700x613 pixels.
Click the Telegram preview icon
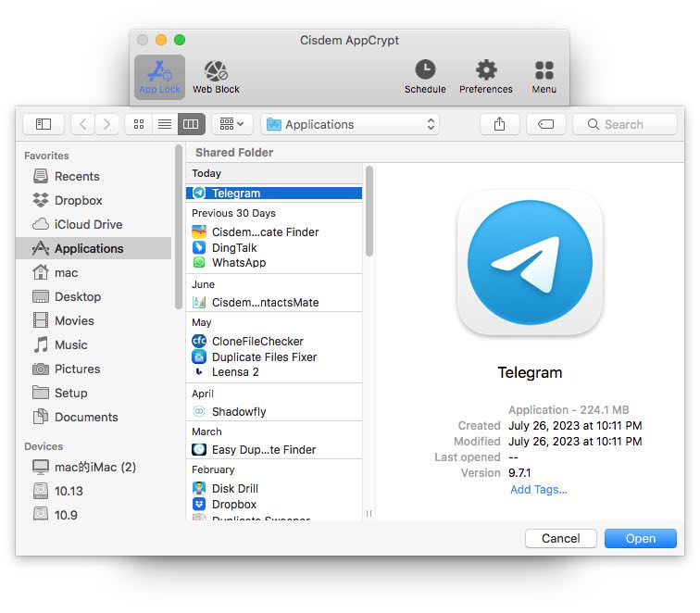point(530,263)
